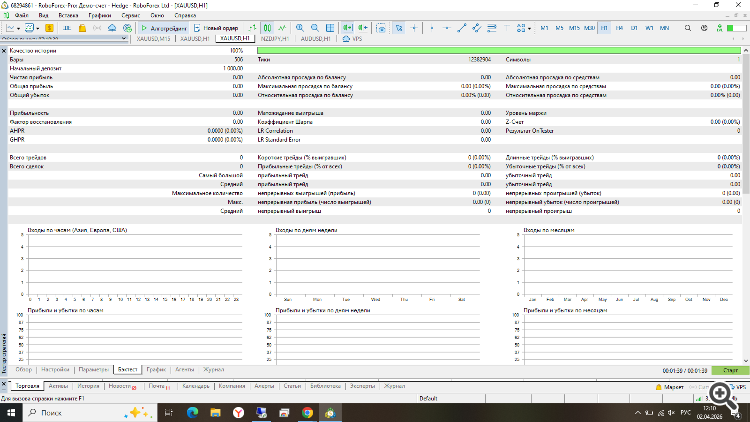Click the green history quality progress bar
Viewport: 750px width, 422px height.
(499, 50)
